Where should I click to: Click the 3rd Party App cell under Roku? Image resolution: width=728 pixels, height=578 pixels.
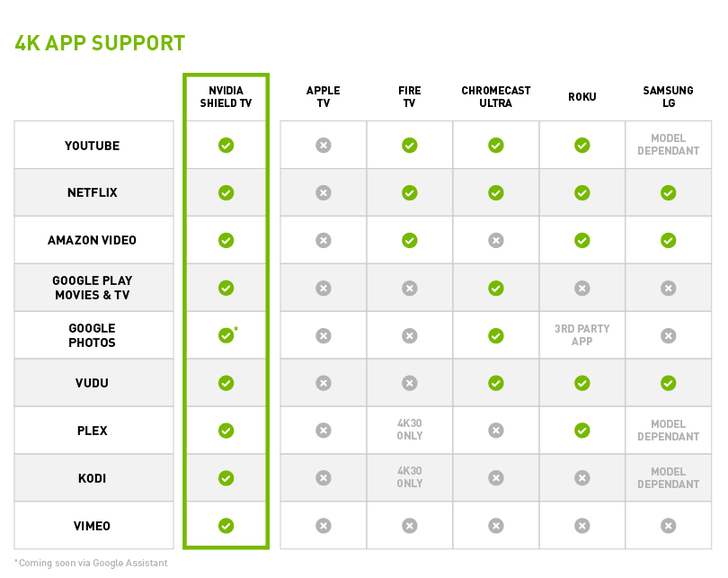coord(582,335)
